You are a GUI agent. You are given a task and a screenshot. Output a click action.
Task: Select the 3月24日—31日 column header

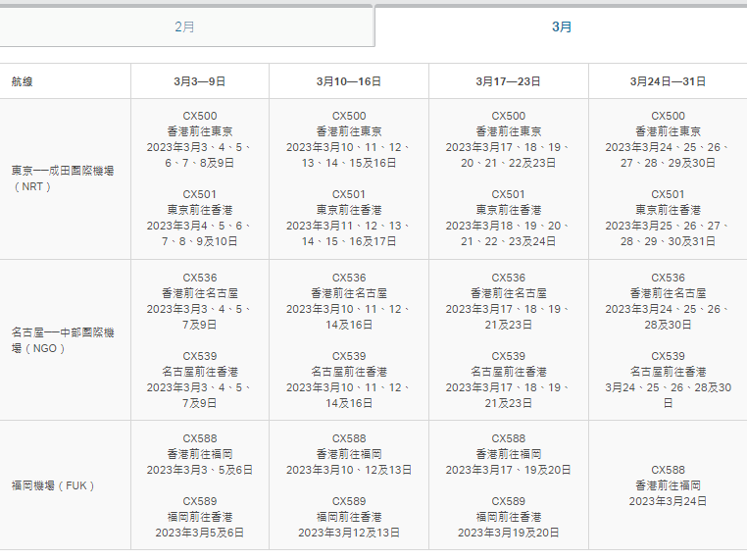pyautogui.click(x=668, y=81)
